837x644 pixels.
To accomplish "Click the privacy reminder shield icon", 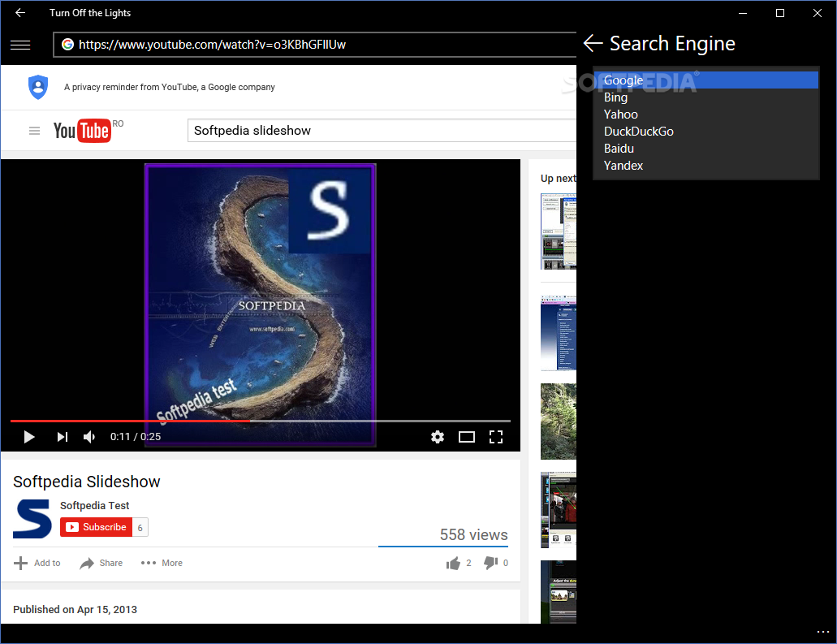I will [38, 87].
